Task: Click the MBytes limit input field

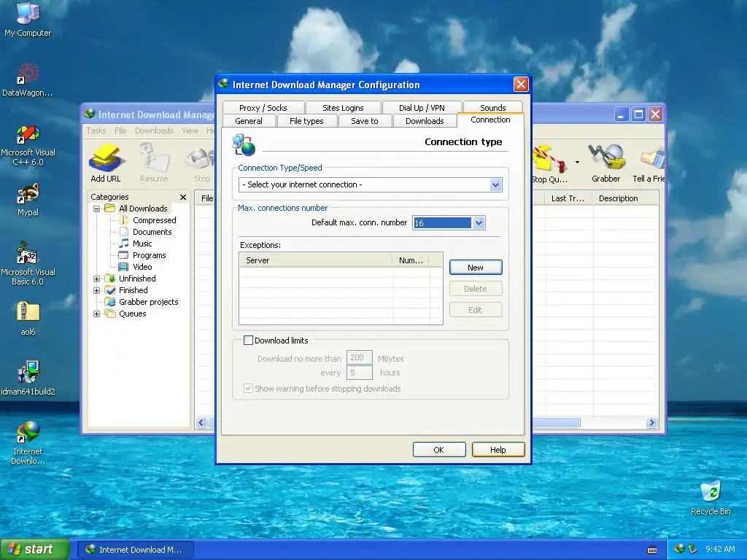Action: [x=359, y=357]
